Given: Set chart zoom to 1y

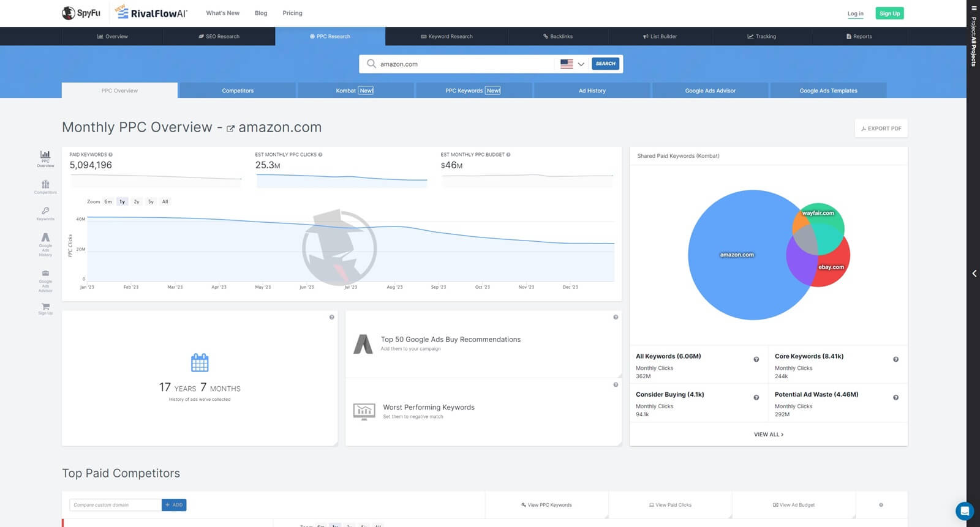Looking at the screenshot, I should click(122, 201).
